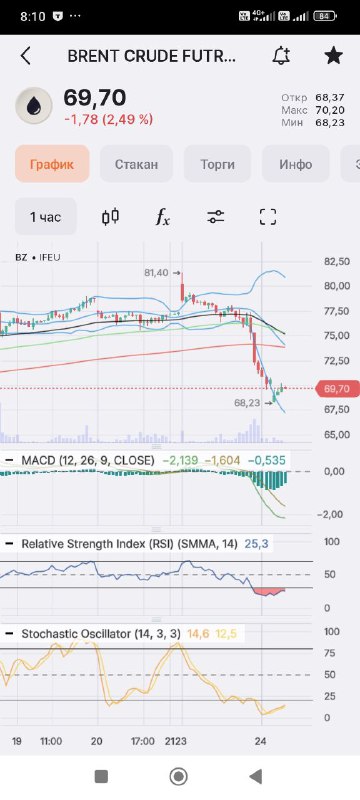
Task: Tap the Android recent apps square button
Action: [x=101, y=777]
